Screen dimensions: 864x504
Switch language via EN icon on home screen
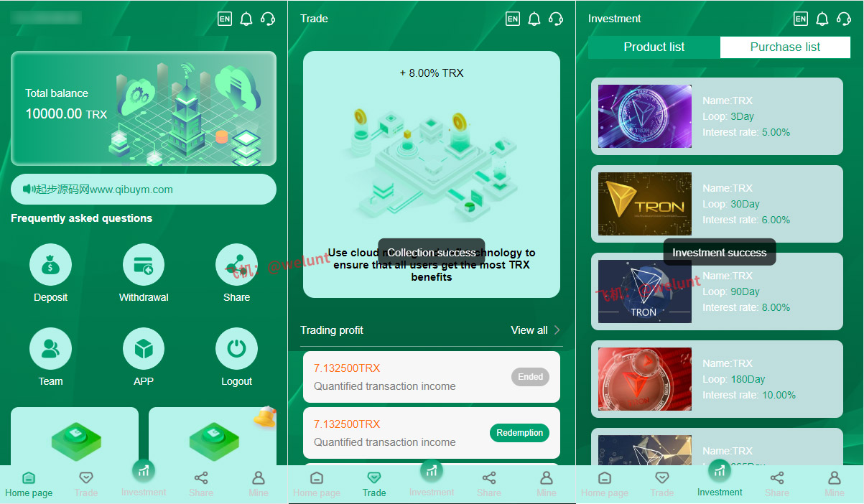point(225,19)
